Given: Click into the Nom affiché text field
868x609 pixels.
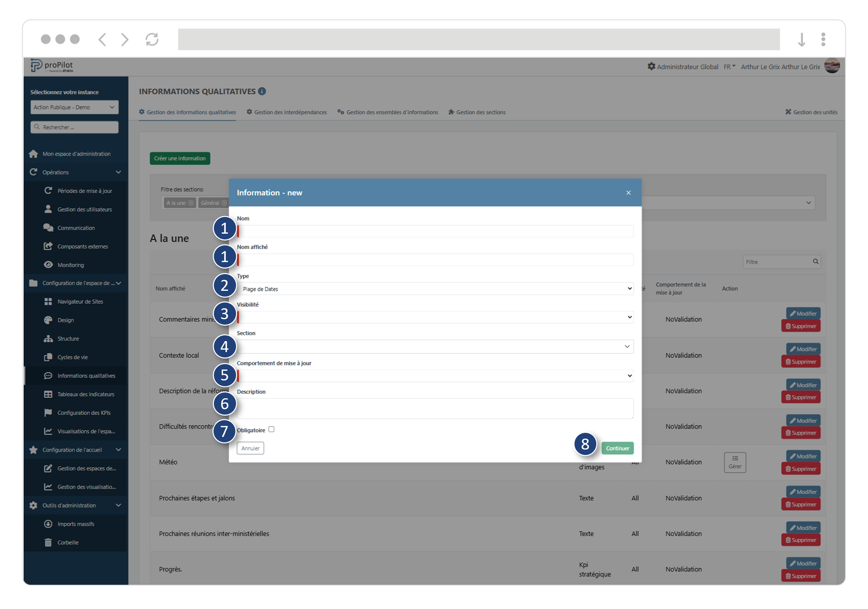Looking at the screenshot, I should click(x=435, y=260).
